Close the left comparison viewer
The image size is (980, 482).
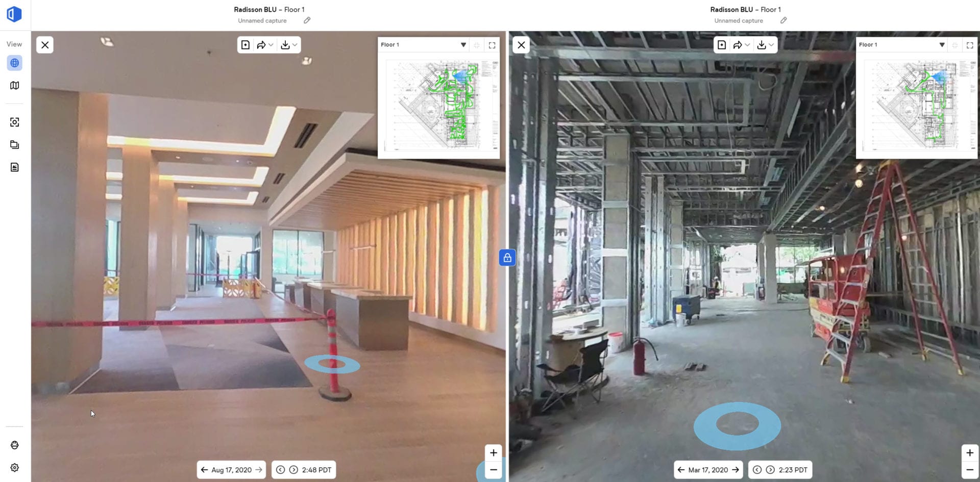point(45,45)
